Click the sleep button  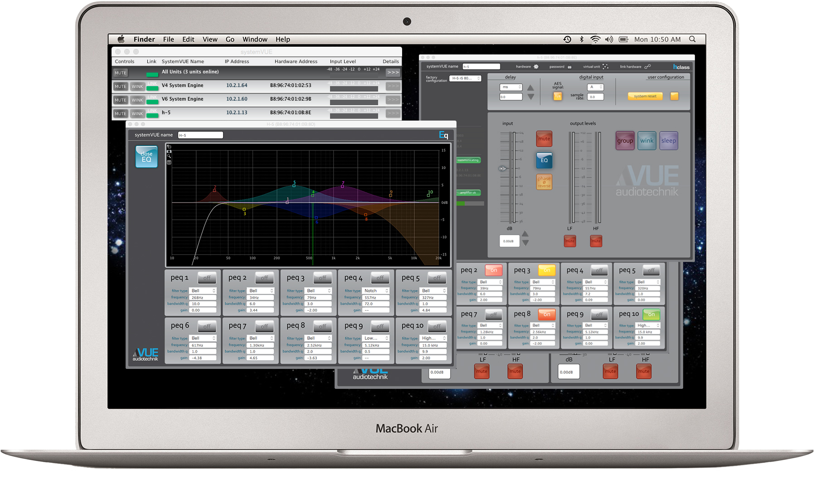(669, 141)
